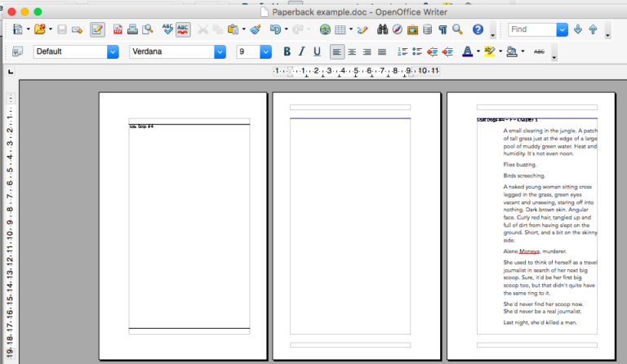Open the Navigator compass icon
The height and width of the screenshot is (364, 627).
[395, 30]
